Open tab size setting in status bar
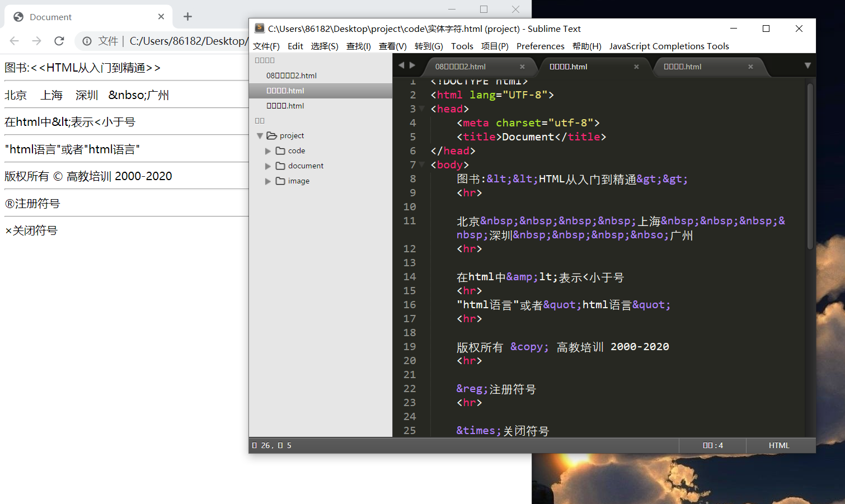This screenshot has width=845, height=504. [x=712, y=445]
